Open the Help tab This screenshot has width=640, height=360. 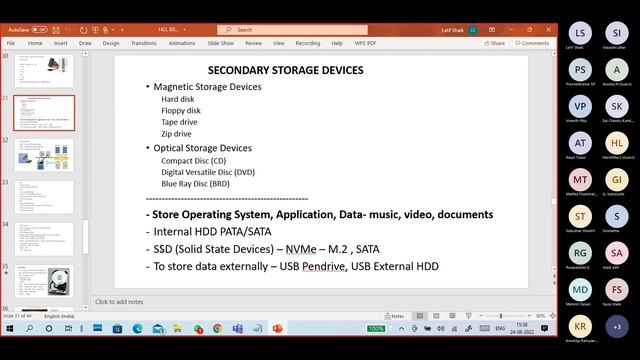click(x=337, y=43)
